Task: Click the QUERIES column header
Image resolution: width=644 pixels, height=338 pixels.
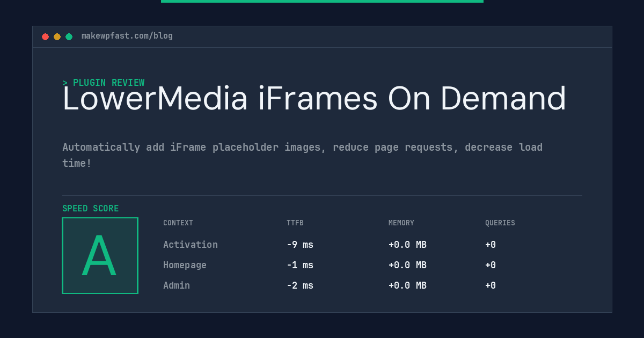Action: point(500,223)
